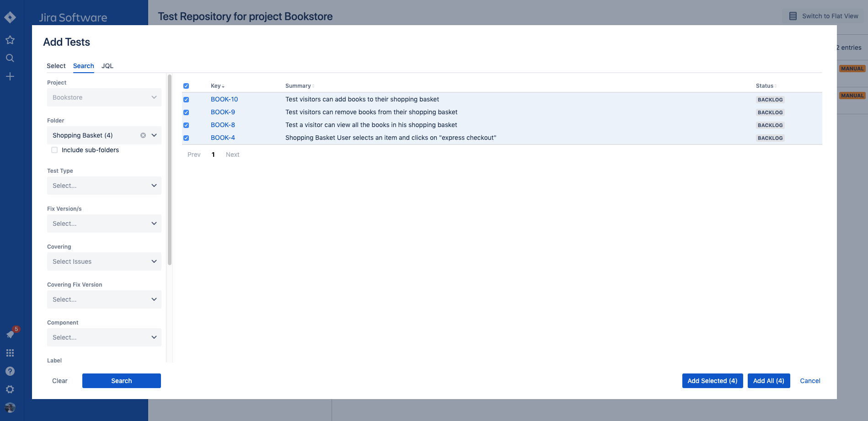Click summary 'Test visitors can remove books from their shopping basket'
This screenshot has width=868, height=421.
[x=371, y=112]
